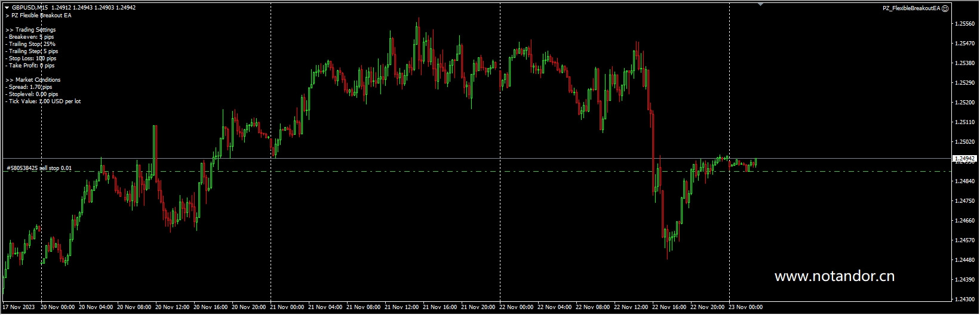Screen dimensions: 980x315
Task: Click the 'Breakeven: 5 pips' line
Action: (30, 37)
